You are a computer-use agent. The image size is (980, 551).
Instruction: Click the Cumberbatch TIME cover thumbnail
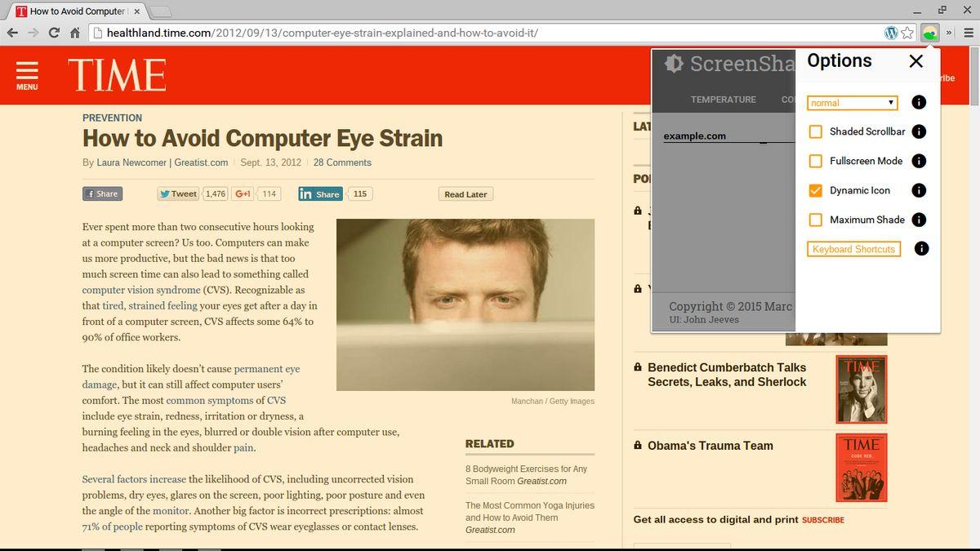coord(861,389)
